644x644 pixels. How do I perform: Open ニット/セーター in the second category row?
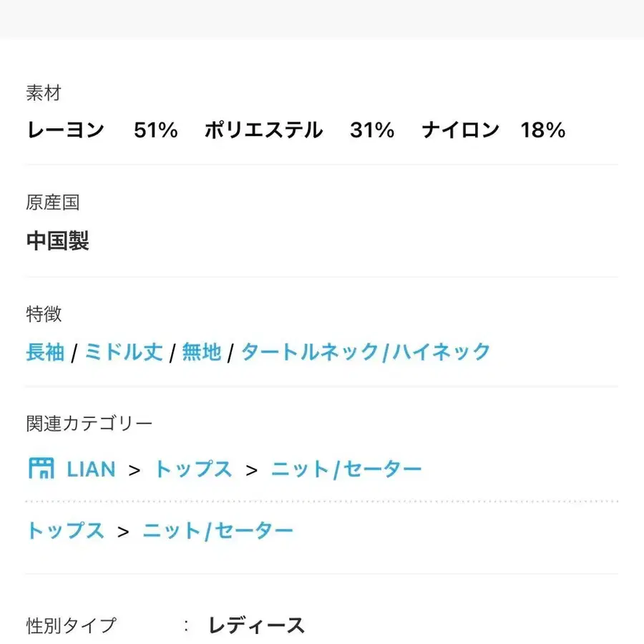click(216, 530)
